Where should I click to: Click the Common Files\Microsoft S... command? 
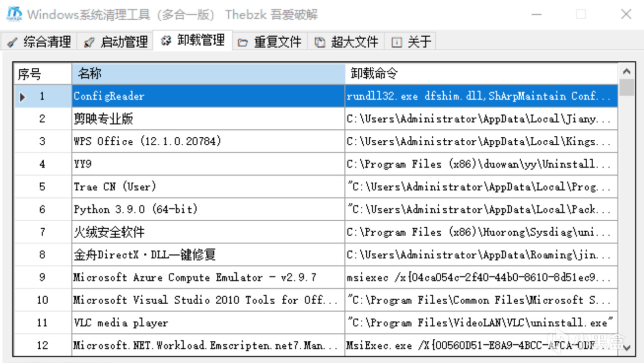(481, 300)
